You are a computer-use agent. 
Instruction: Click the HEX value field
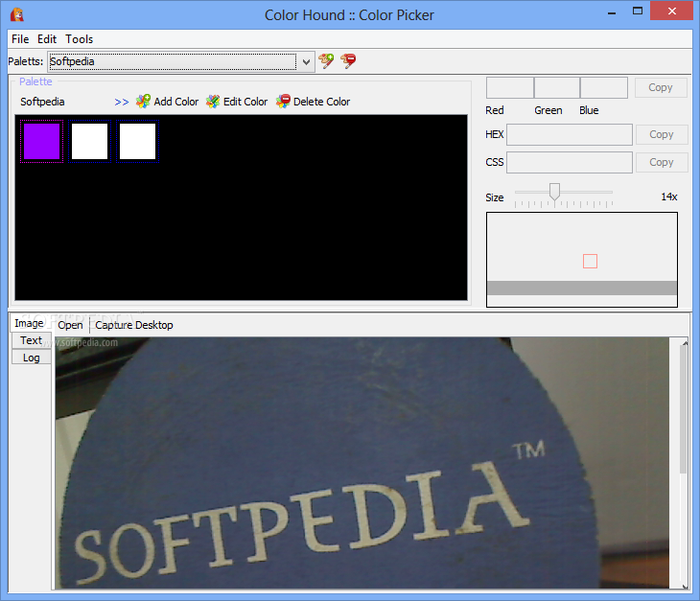[570, 134]
